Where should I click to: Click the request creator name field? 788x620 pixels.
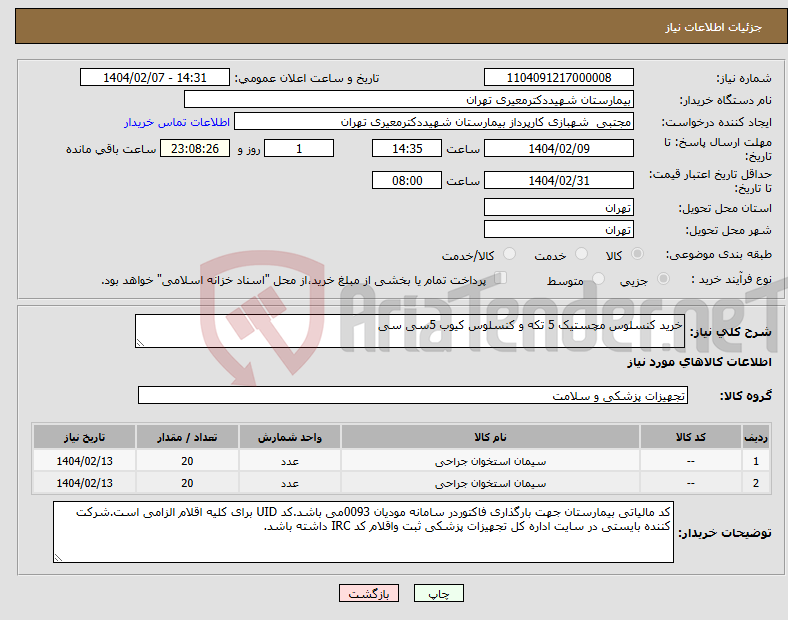point(434,122)
